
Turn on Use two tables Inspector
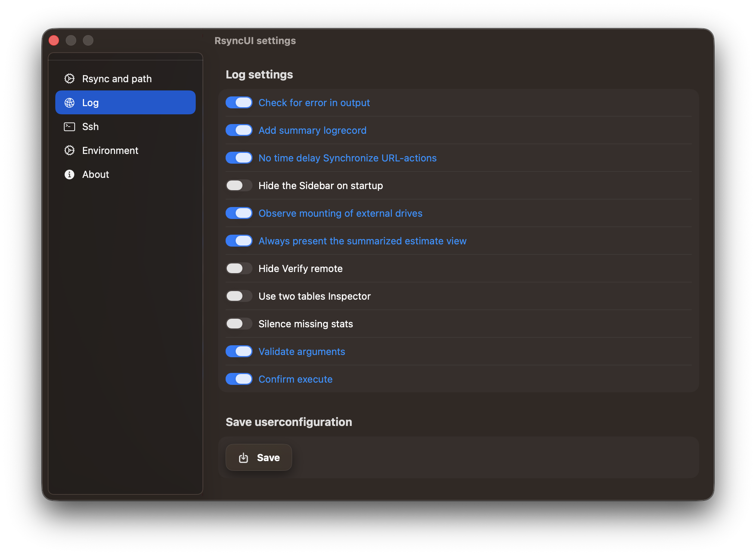pos(239,296)
